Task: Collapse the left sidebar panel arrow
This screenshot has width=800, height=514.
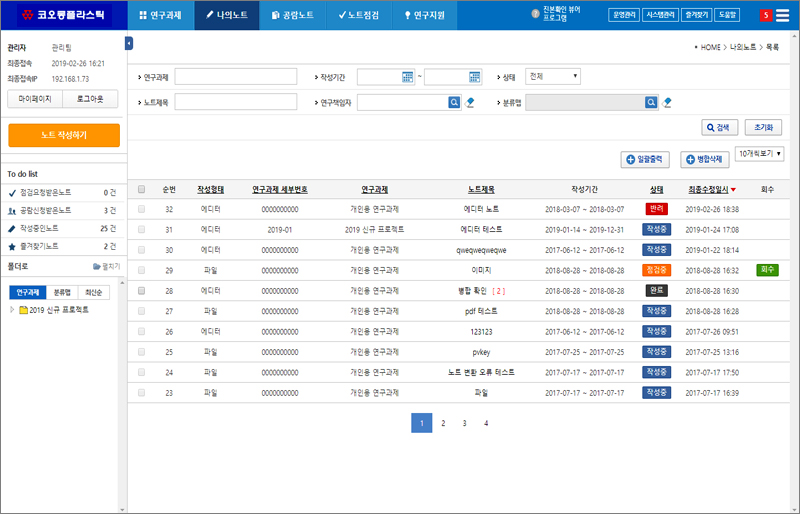Action: coord(129,43)
